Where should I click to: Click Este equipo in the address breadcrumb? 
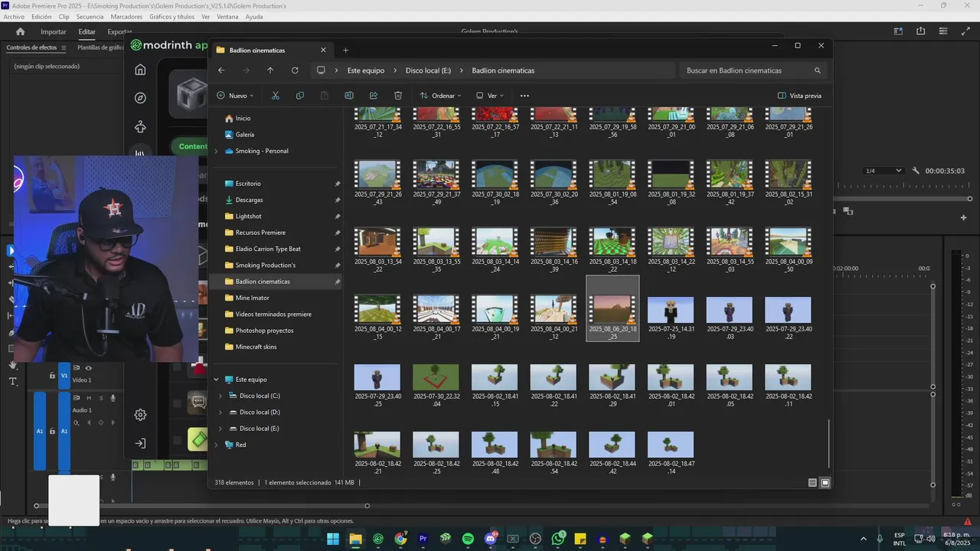tap(366, 70)
